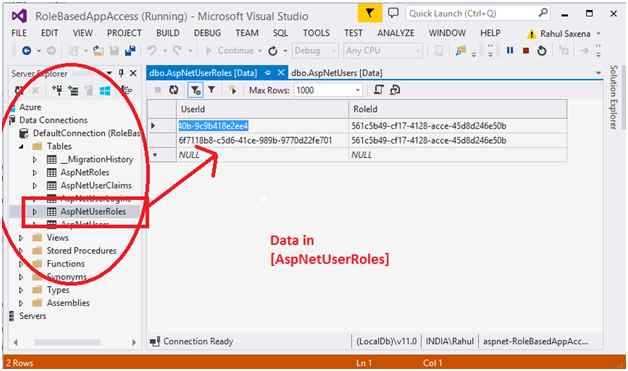The height and width of the screenshot is (371, 628).
Task: Click the RoleId column header
Action: [x=458, y=109]
